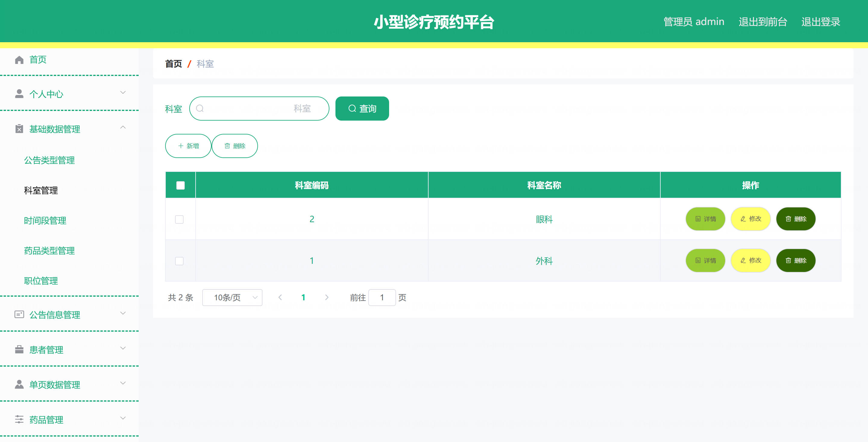The height and width of the screenshot is (442, 868).
Task: Click 修改 for the 外科 row
Action: [750, 260]
